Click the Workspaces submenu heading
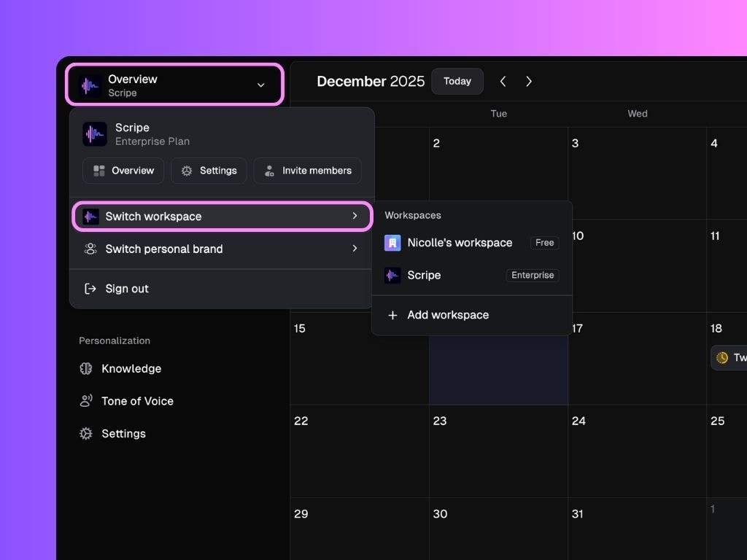 tap(413, 215)
